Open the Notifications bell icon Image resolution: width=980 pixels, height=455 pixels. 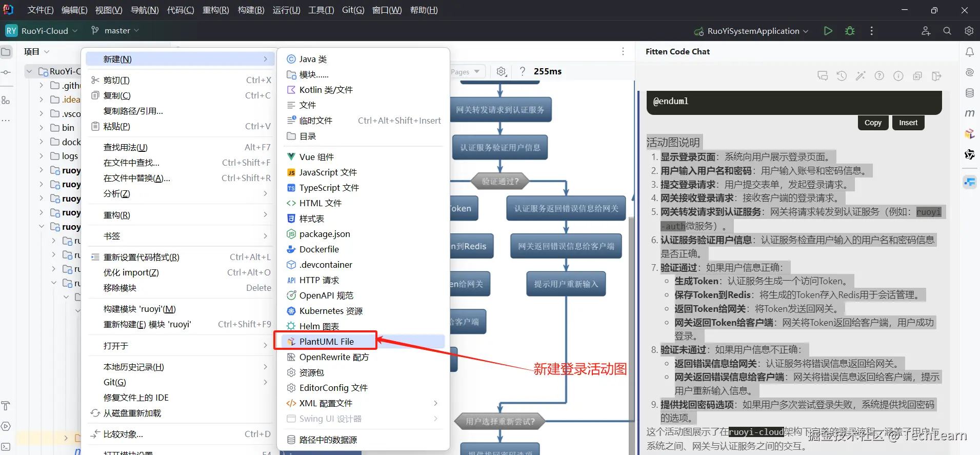969,52
